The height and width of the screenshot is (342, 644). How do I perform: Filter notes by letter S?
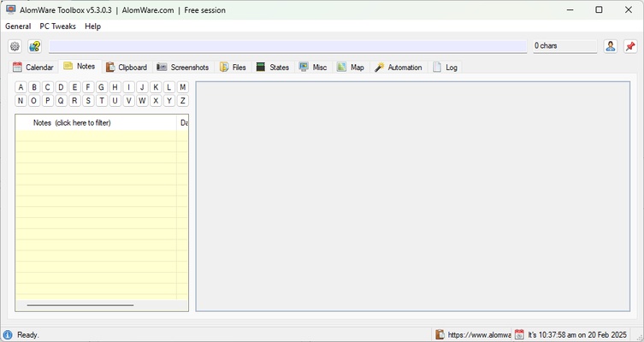pyautogui.click(x=88, y=101)
